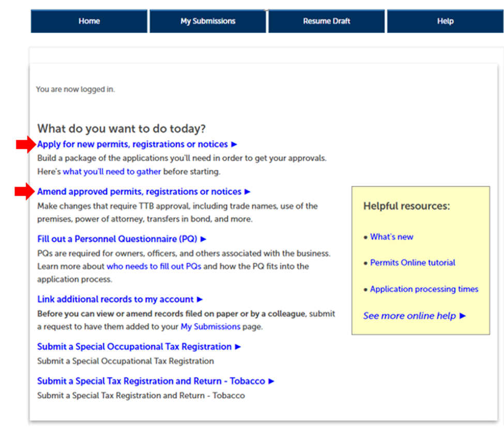Click See more online help
This screenshot has height=429, width=504.
tap(409, 316)
